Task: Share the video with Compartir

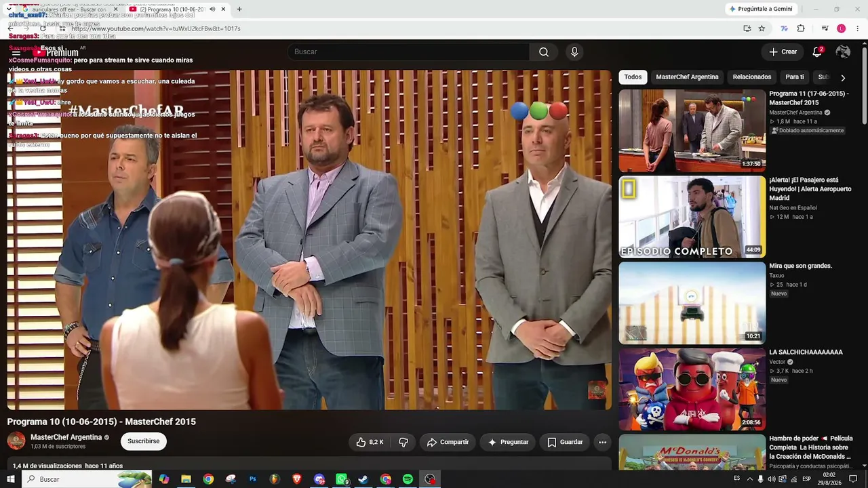Action: point(448,442)
